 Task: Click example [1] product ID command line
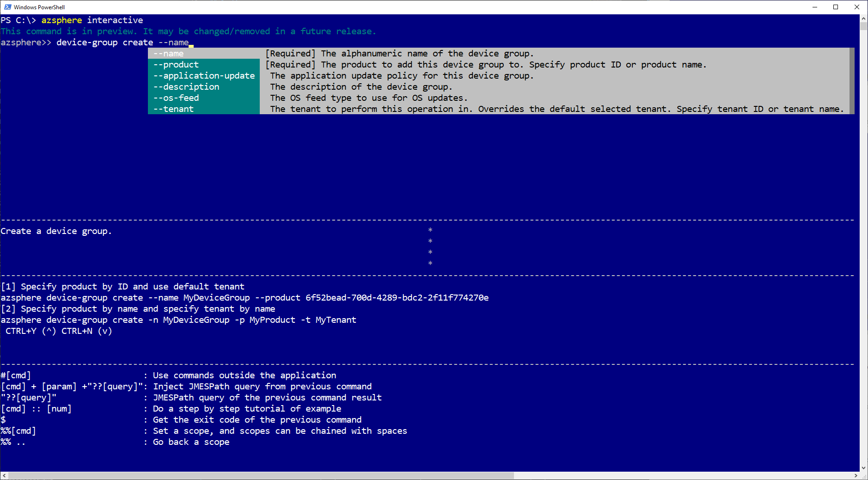[x=245, y=297]
